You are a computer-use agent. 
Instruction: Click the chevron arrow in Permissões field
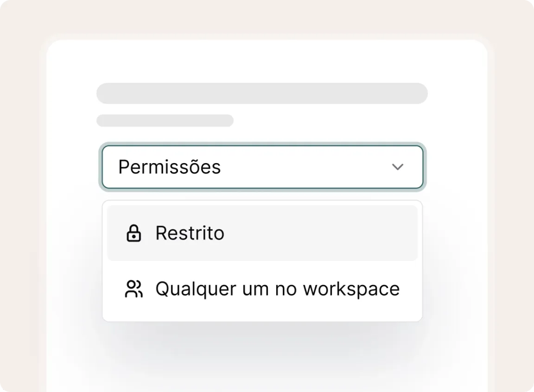tap(398, 167)
